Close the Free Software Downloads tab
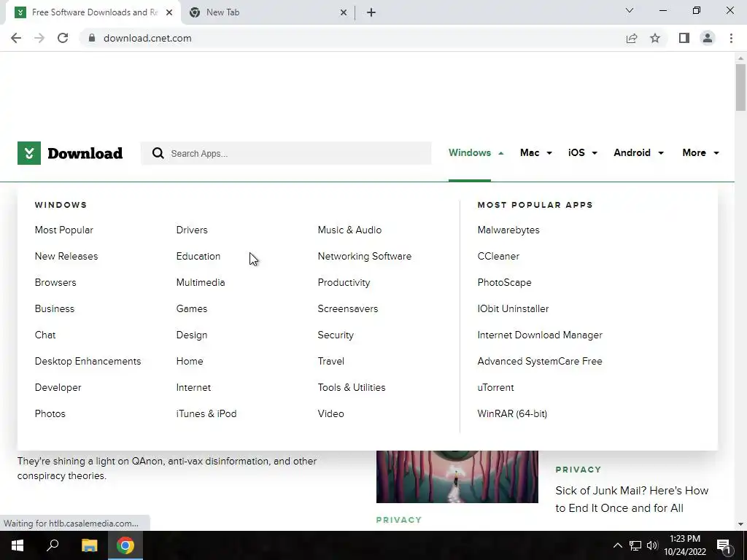Screen dimensions: 747x560 (169, 12)
